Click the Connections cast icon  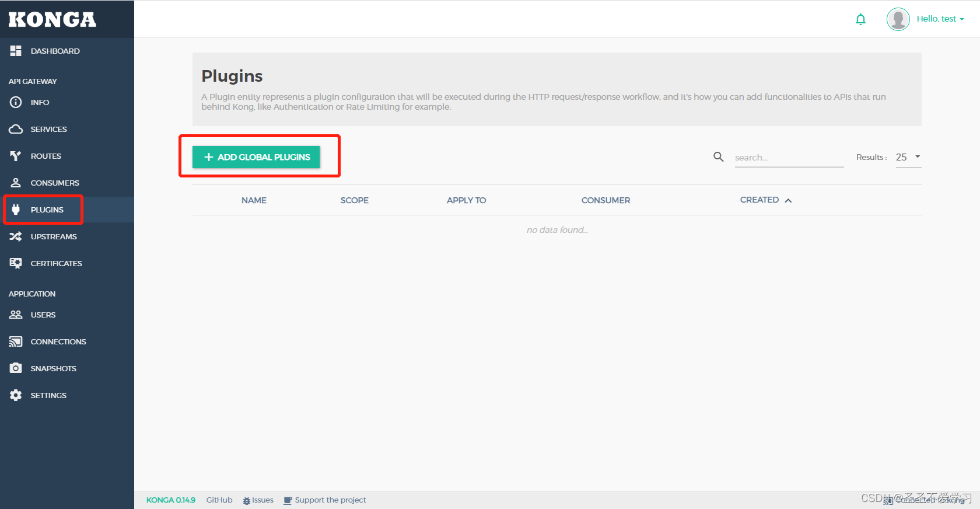point(16,341)
